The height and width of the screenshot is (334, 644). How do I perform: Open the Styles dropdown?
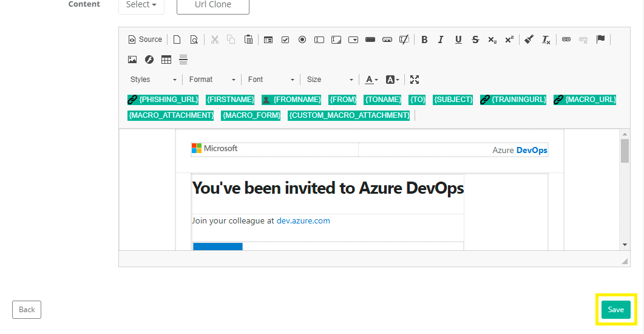coord(153,80)
